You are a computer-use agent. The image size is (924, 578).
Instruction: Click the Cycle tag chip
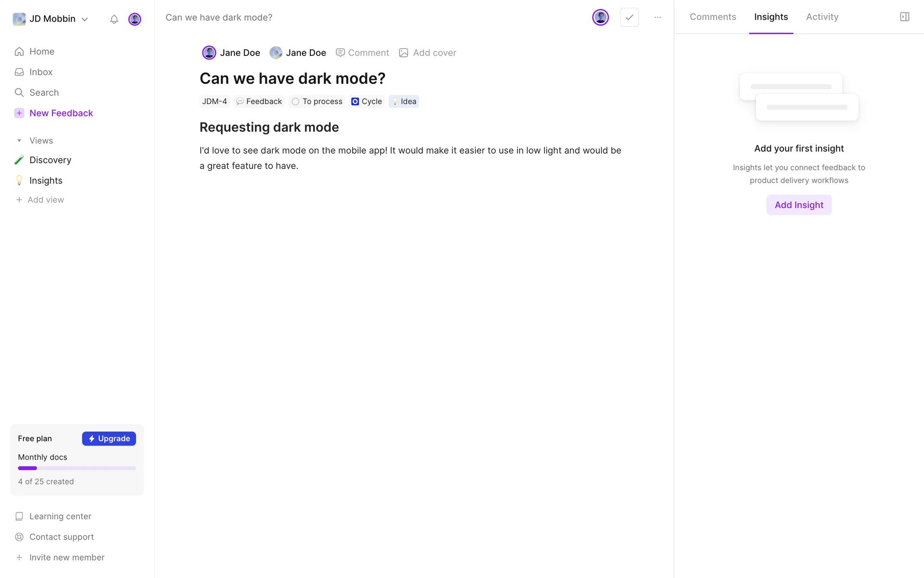point(367,102)
